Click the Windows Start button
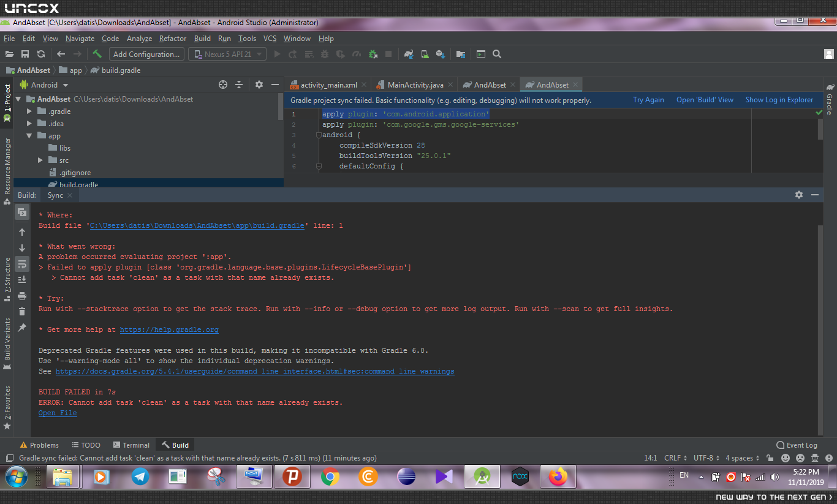This screenshot has height=504, width=837. pos(17,476)
